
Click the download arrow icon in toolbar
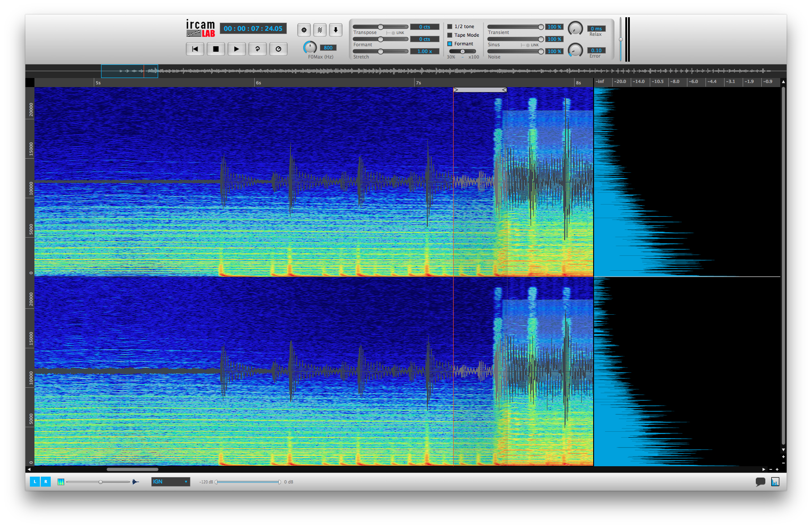point(336,30)
